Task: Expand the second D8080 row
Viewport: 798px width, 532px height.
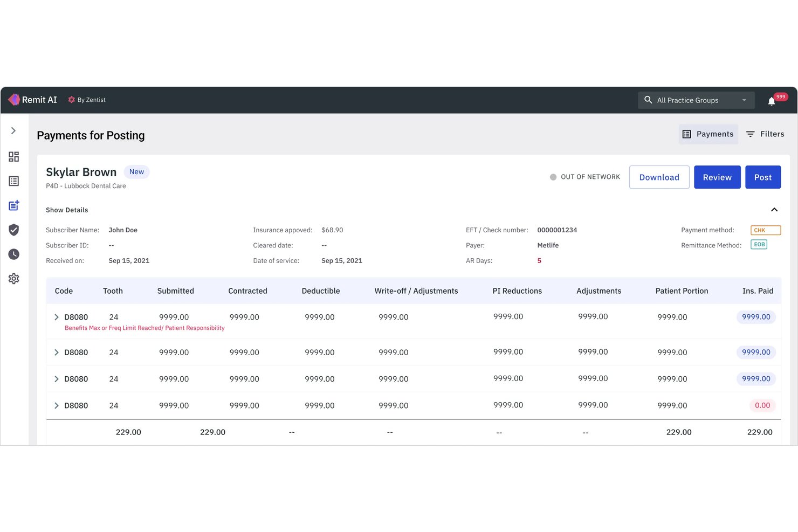Action: pos(57,353)
